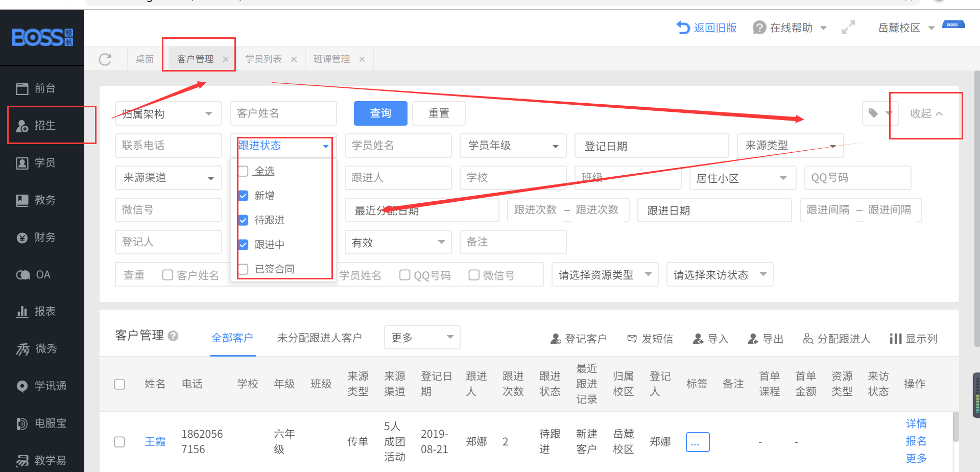Screen dimensions: 980x472
Task: Select the 未分配跟进人客户 tab
Action: click(x=320, y=338)
